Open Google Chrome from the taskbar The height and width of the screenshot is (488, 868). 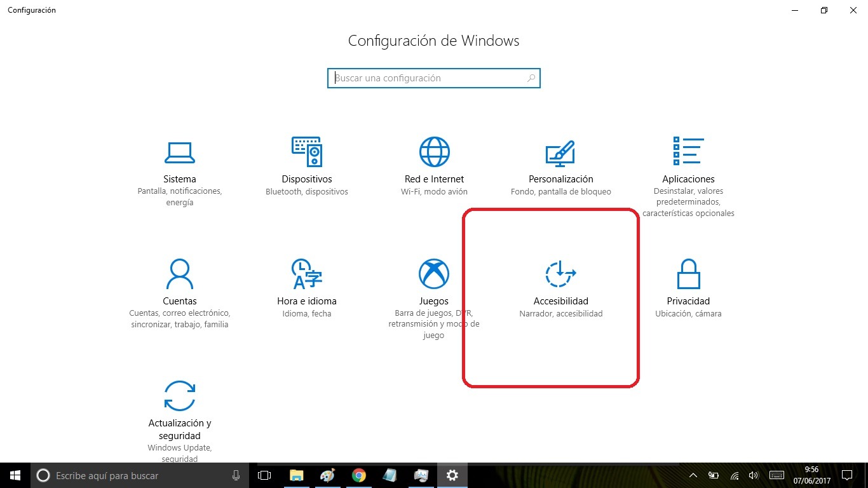pyautogui.click(x=358, y=475)
